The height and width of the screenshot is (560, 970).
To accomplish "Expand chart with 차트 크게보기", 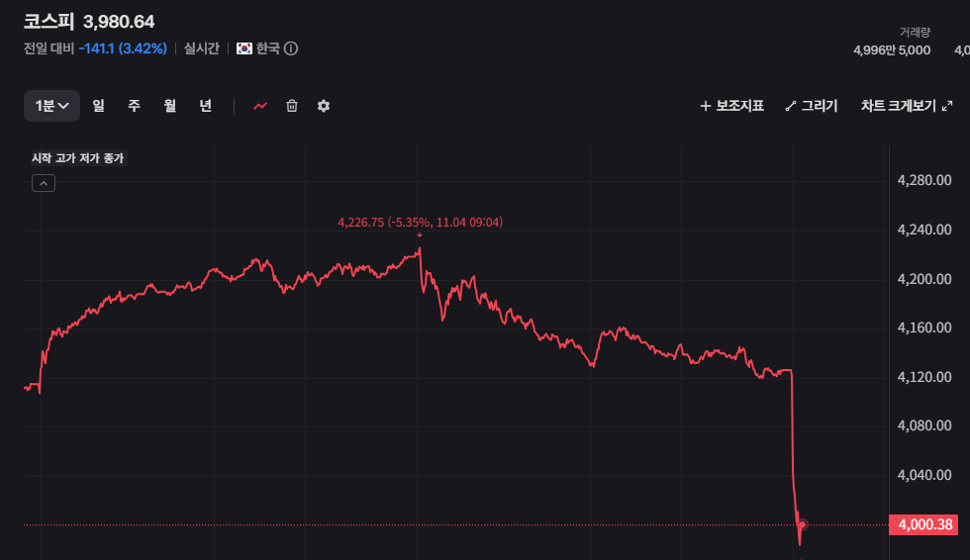I will (x=906, y=106).
